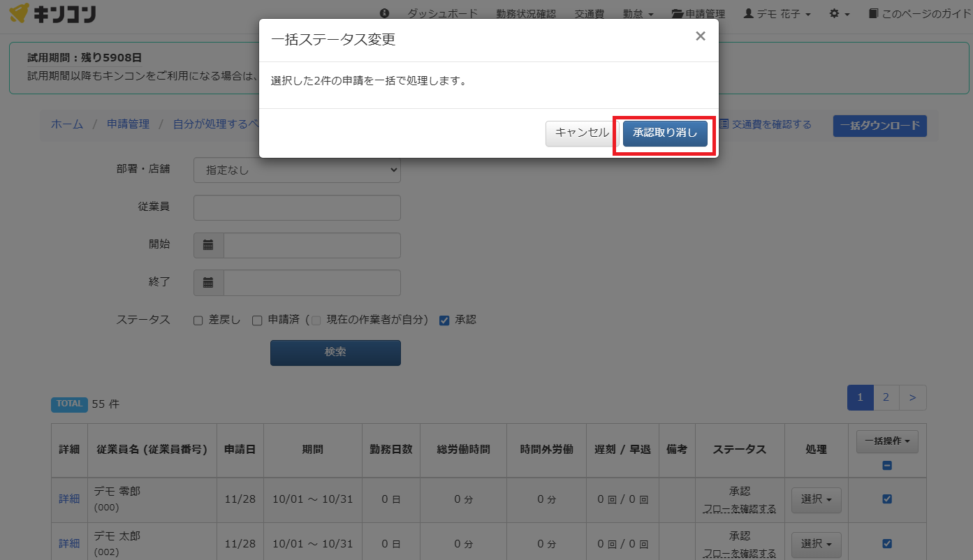The image size is (973, 560).
Task: Toggle the 申請済 status checkbox
Action: (257, 320)
